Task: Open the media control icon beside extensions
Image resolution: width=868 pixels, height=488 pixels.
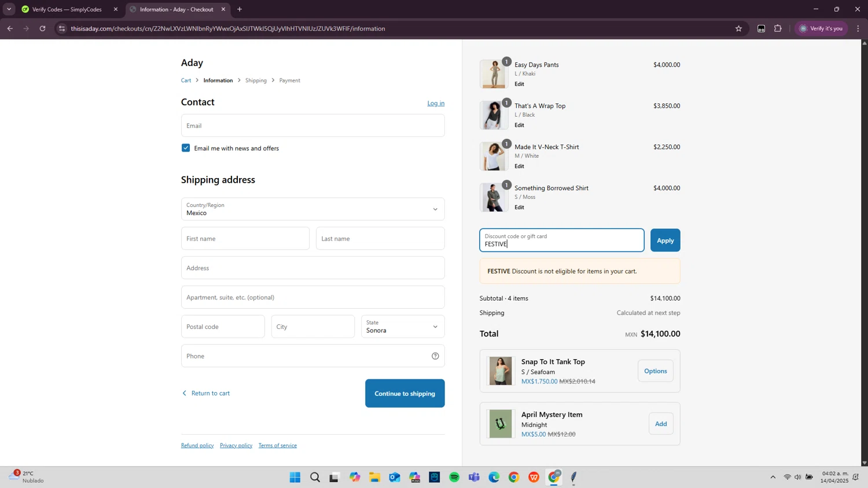Action: [x=761, y=28]
